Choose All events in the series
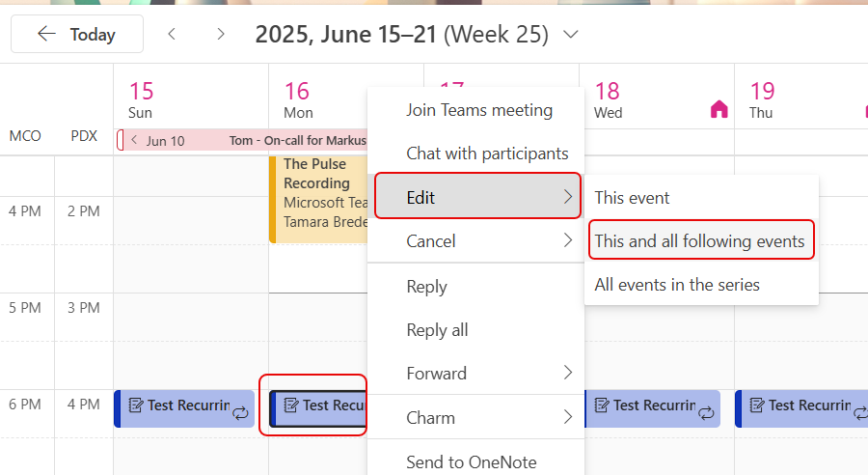This screenshot has width=868, height=475. [677, 285]
